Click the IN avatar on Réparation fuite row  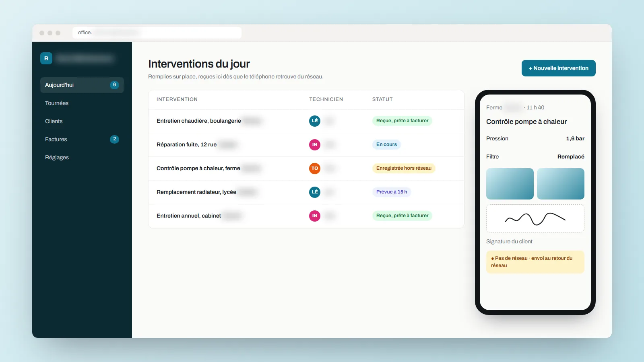point(315,144)
